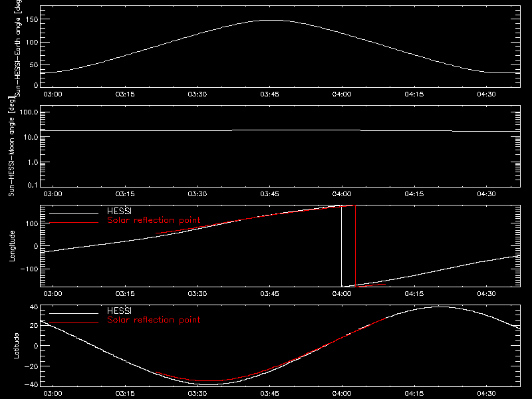Click 03:45 time label under Earth angle plot
The image size is (532, 399).
click(x=269, y=94)
